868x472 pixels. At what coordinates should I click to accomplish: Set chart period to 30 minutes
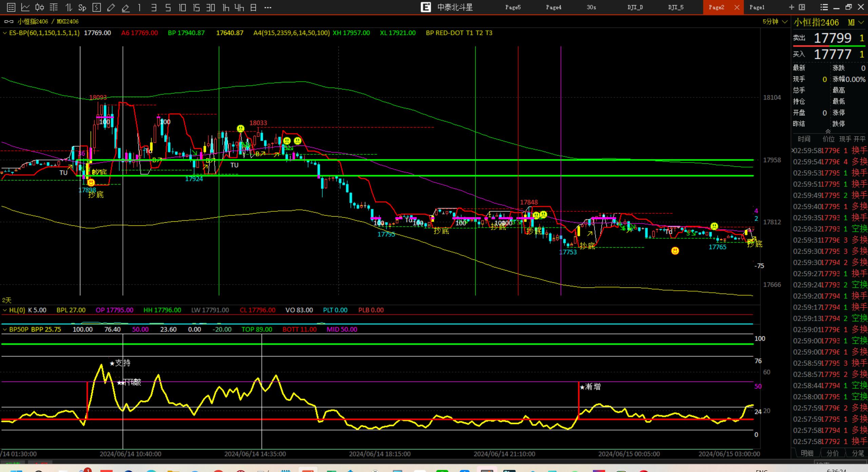[x=211, y=7]
